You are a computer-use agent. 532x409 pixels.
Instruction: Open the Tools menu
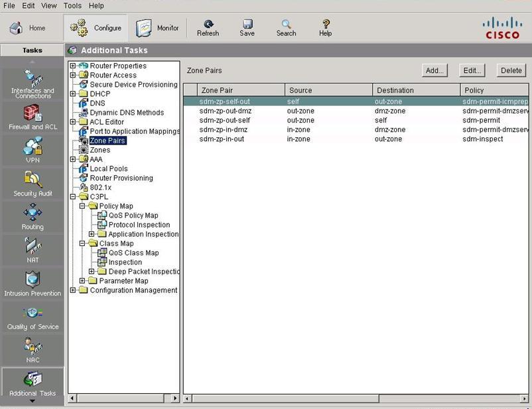[x=72, y=6]
